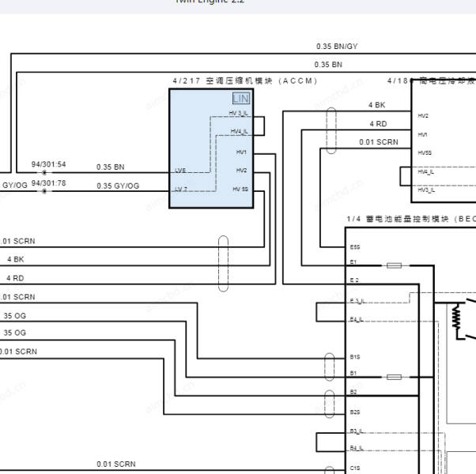Click the 4/217 ACCM module title
This screenshot has width=476, height=474.
[x=244, y=81]
